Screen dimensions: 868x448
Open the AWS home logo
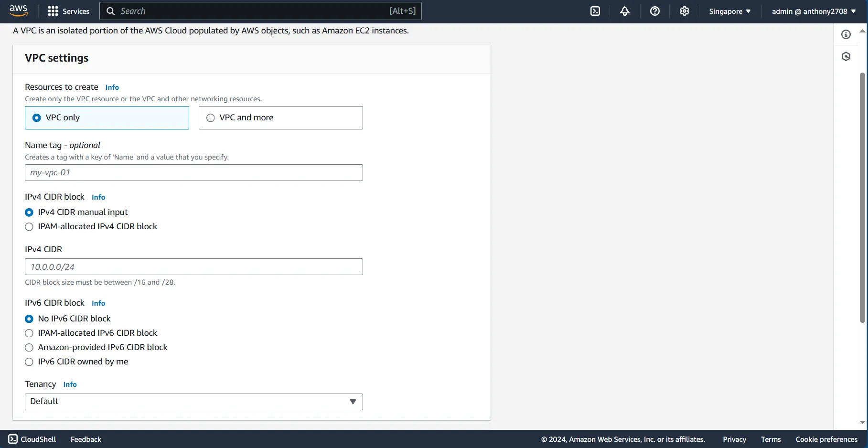tap(19, 11)
